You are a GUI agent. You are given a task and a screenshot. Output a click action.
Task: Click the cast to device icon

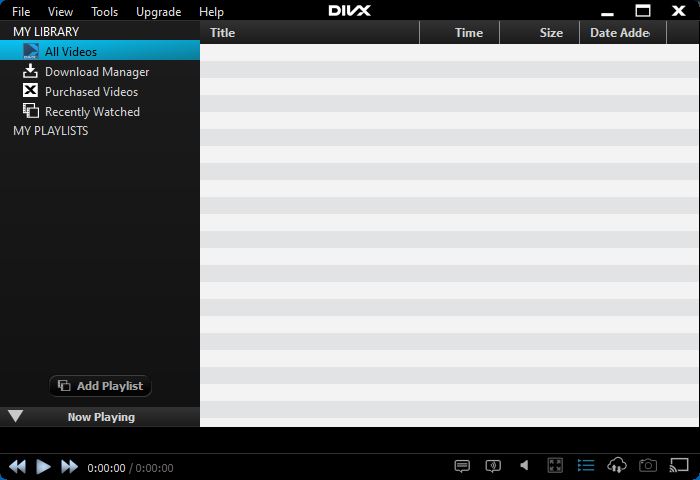pos(679,465)
